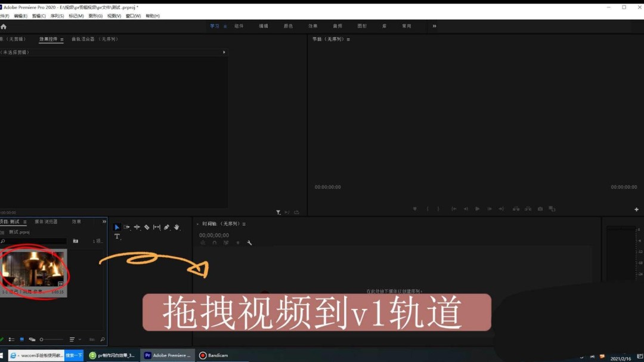
Task: Click Go to Out point button
Action: pos(501,209)
